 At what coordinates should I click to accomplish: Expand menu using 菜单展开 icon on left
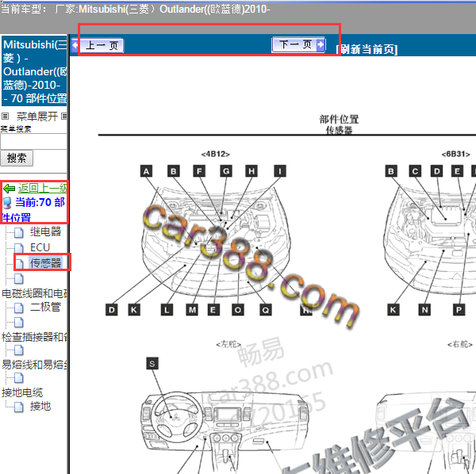(5, 117)
